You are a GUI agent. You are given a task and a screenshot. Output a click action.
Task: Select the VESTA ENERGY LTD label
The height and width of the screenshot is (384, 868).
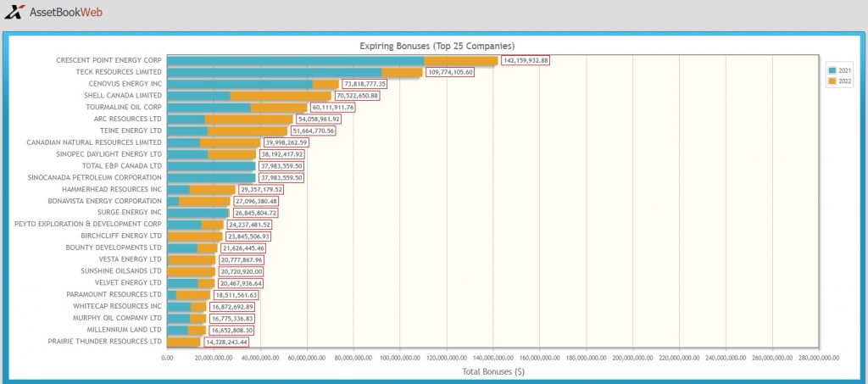(130, 259)
